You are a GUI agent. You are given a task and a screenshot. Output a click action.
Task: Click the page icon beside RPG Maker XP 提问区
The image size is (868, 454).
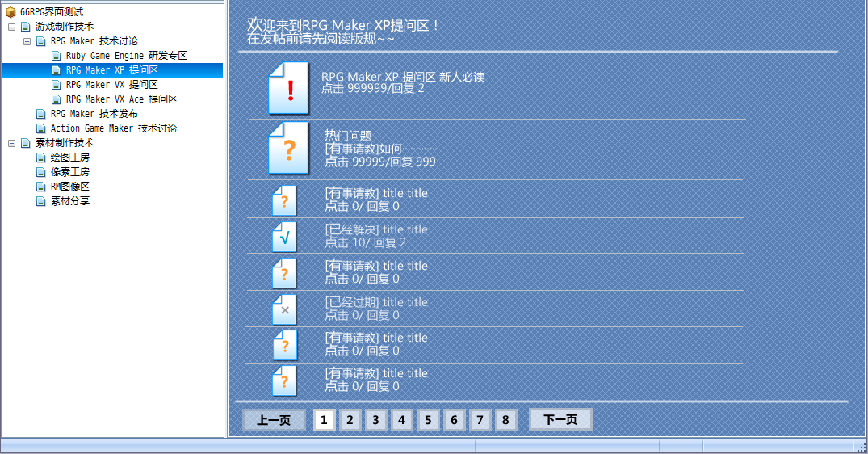pos(56,70)
